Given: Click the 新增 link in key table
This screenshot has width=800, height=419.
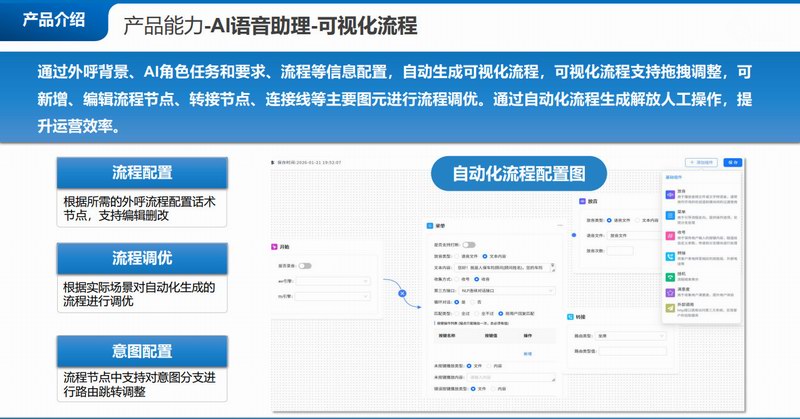Looking at the screenshot, I should (x=528, y=353).
